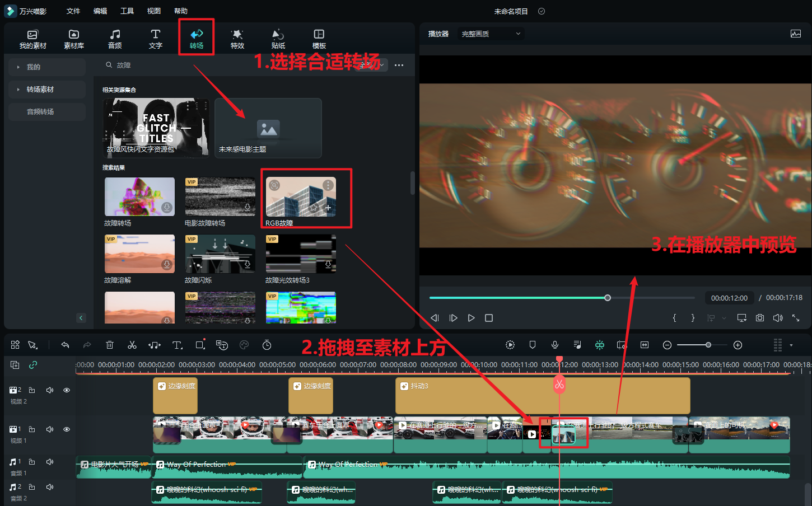Lock the 视频 1 track

pyautogui.click(x=32, y=429)
